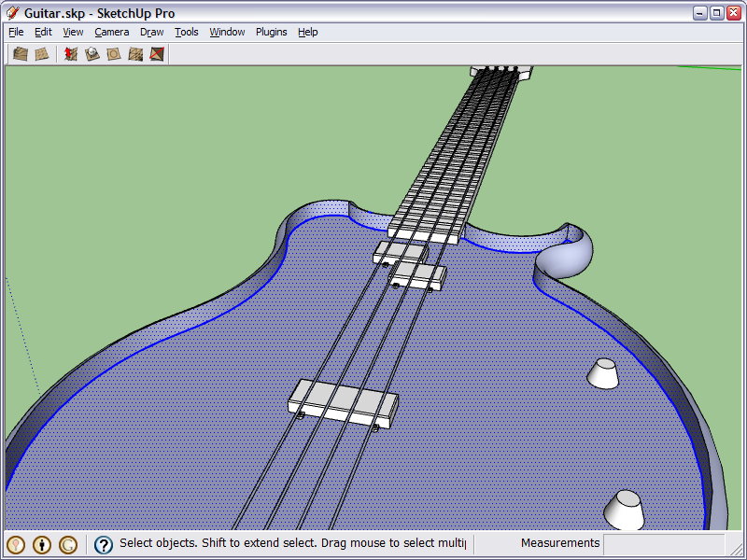Select the upper control knob on guitar body
Image resolution: width=747 pixels, height=560 pixels.
point(603,373)
